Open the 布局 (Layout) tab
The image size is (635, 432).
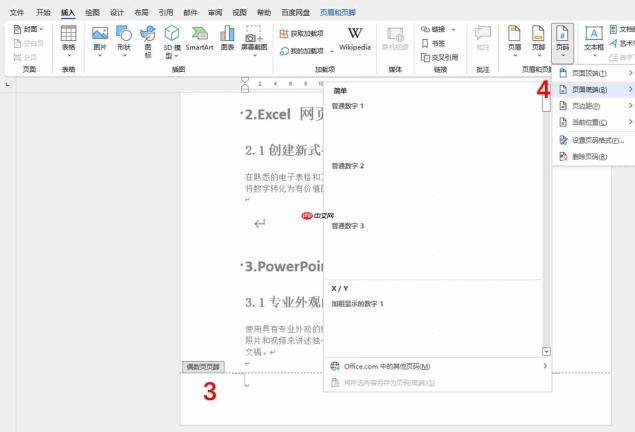tap(141, 13)
